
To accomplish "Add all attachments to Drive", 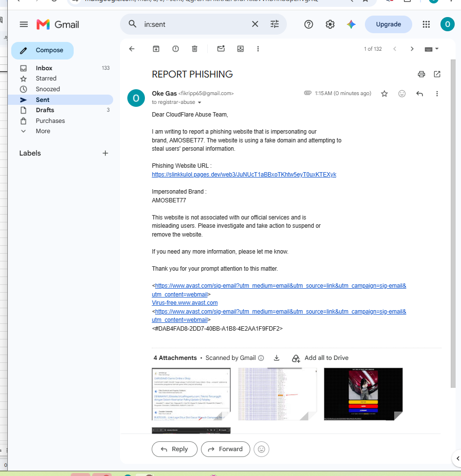I will 320,358.
